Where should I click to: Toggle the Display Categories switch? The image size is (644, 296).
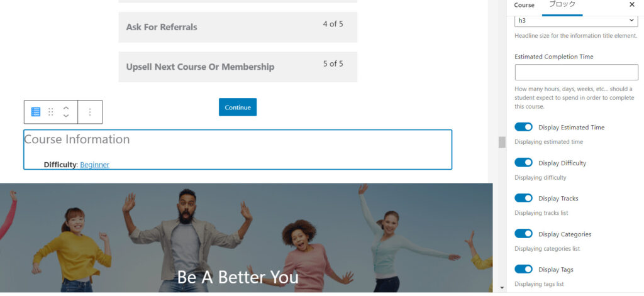(523, 234)
